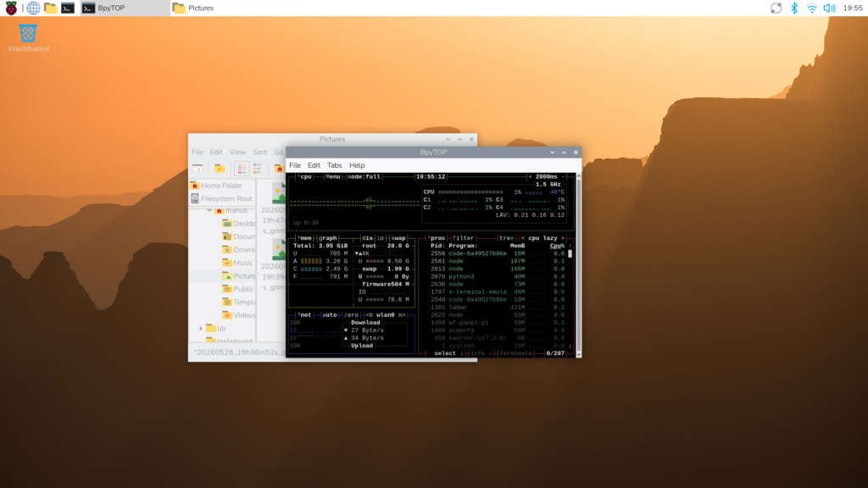The width and height of the screenshot is (868, 488).
Task: Open the volume control tray icon
Action: click(x=829, y=8)
